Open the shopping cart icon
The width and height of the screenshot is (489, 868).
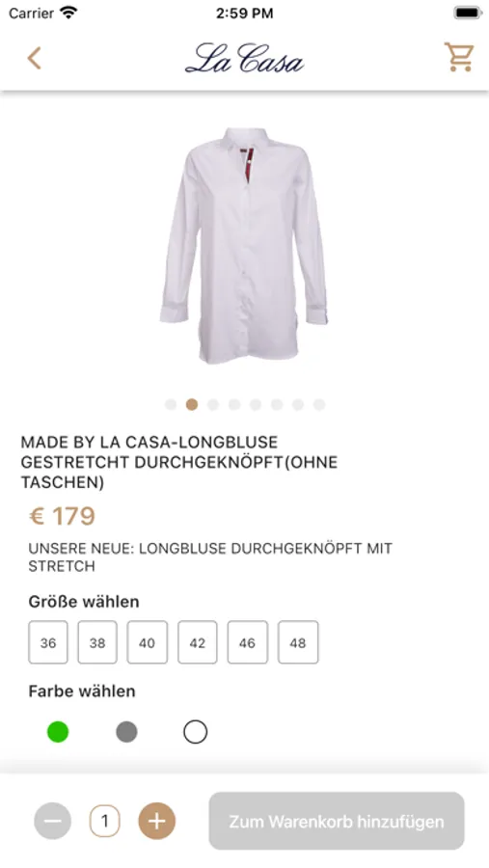pyautogui.click(x=458, y=57)
